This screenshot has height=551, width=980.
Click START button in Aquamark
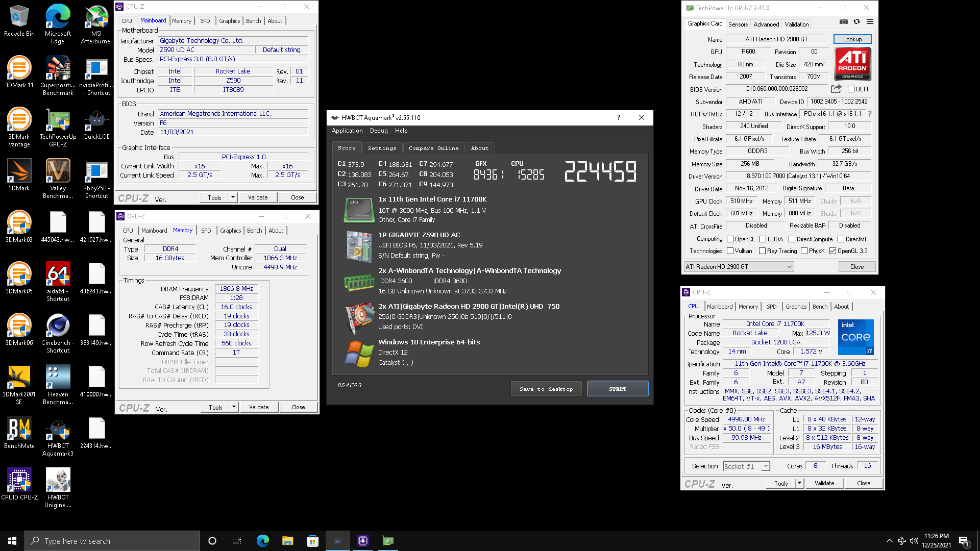pyautogui.click(x=618, y=389)
